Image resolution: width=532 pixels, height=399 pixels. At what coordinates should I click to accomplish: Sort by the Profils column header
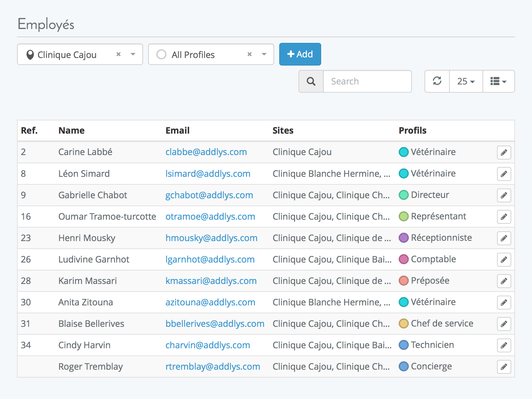pos(412,130)
